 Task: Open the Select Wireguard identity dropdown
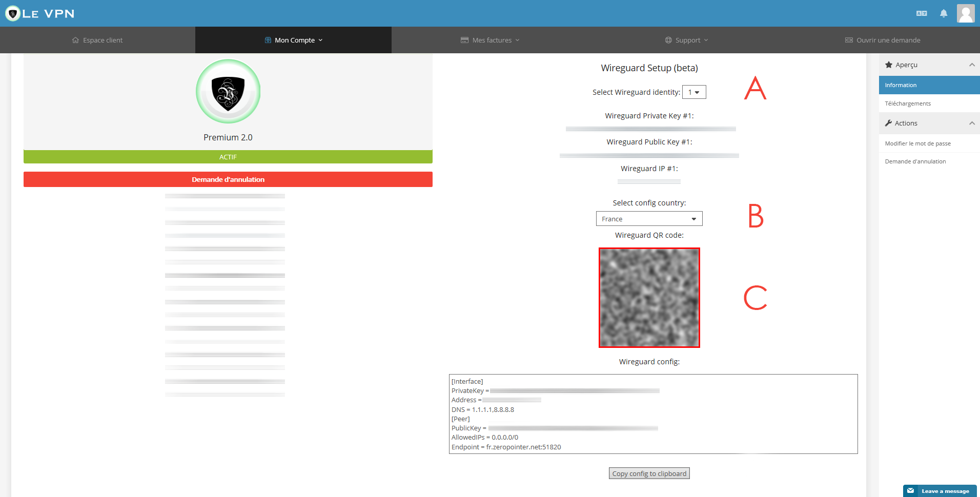(x=694, y=92)
